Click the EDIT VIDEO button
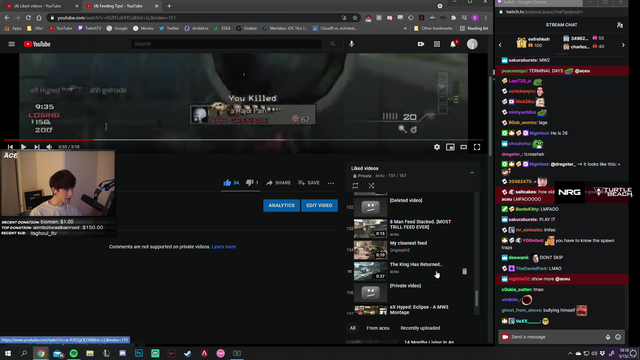The image size is (640, 360). tap(319, 205)
